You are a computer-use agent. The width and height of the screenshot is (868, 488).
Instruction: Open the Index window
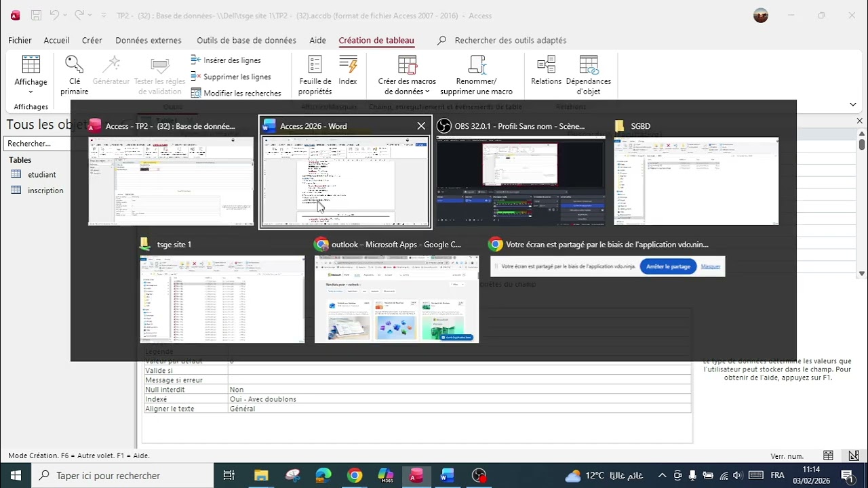tap(348, 71)
